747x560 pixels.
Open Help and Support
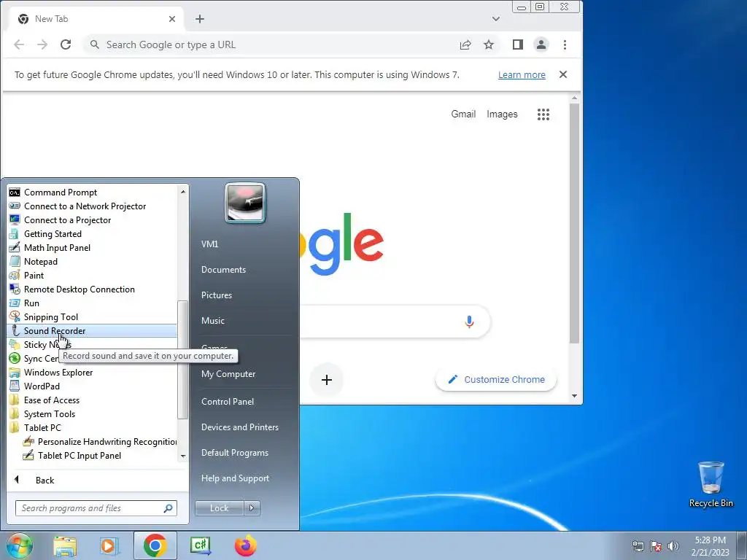coord(235,478)
